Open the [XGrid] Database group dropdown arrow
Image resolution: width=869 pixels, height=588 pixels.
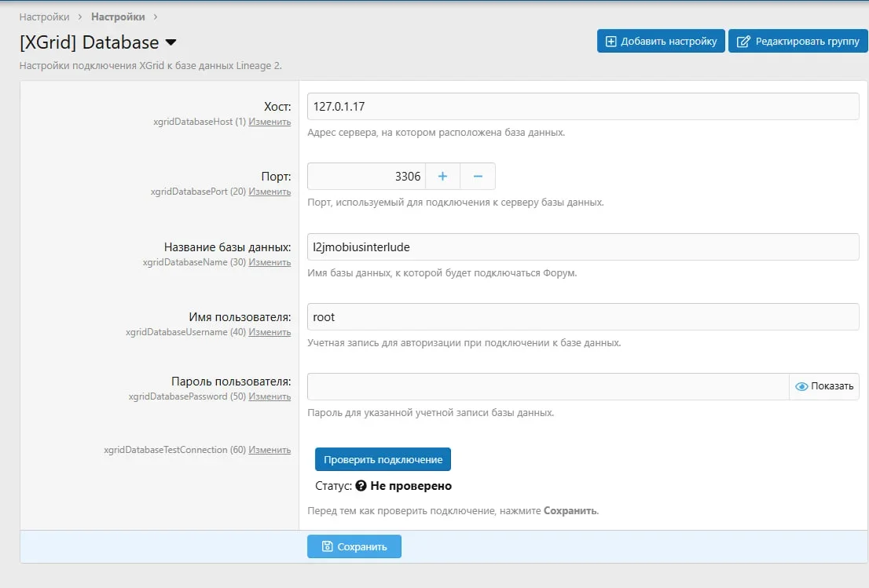coord(170,42)
